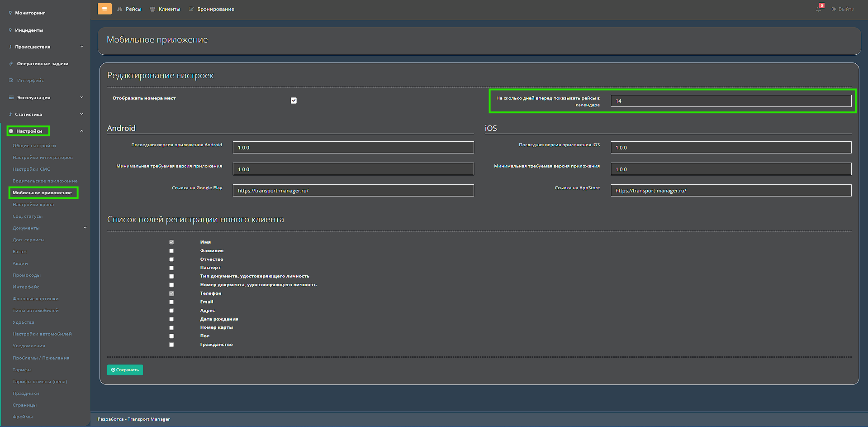Expand the Документы submenu arrow
Viewport: 868px width, 427px height.
85,228
